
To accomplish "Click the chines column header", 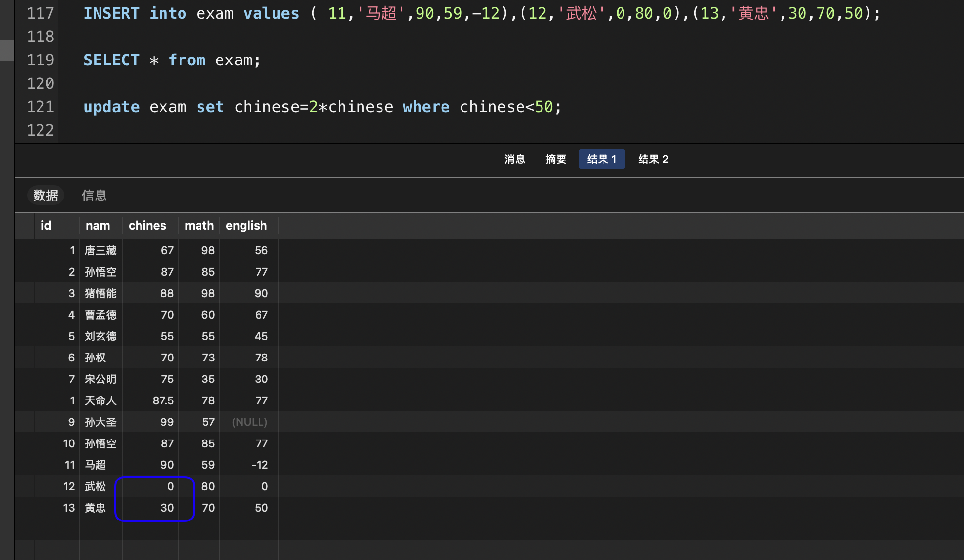I will pyautogui.click(x=147, y=225).
